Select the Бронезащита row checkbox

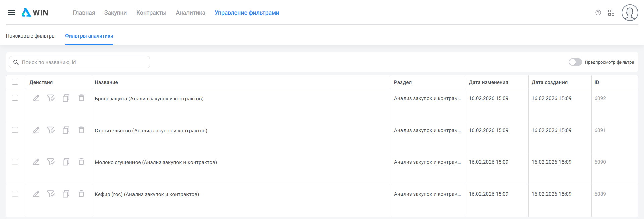tap(15, 98)
